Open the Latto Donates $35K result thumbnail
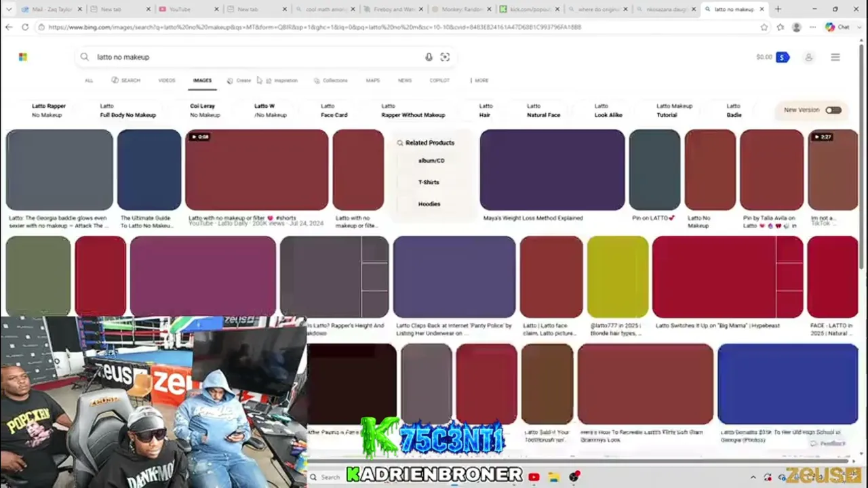This screenshot has height=488, width=868. (x=788, y=384)
